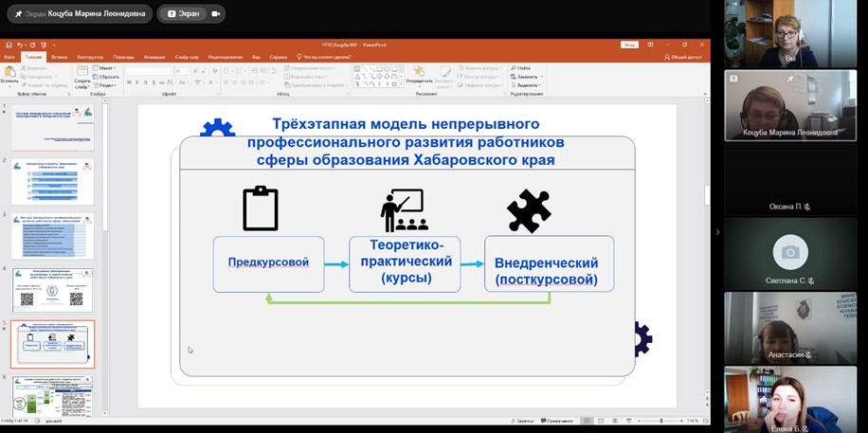Open the Примечания comments pane

[559, 421]
